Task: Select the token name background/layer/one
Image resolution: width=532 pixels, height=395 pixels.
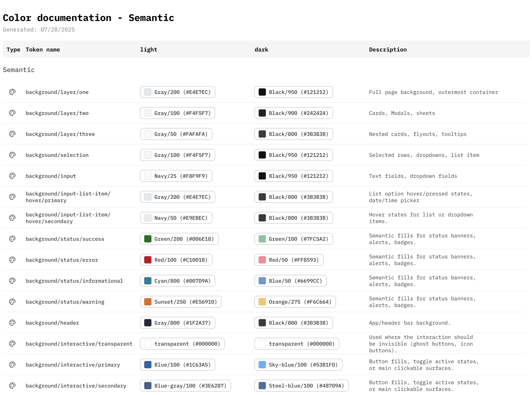Action: coord(57,92)
